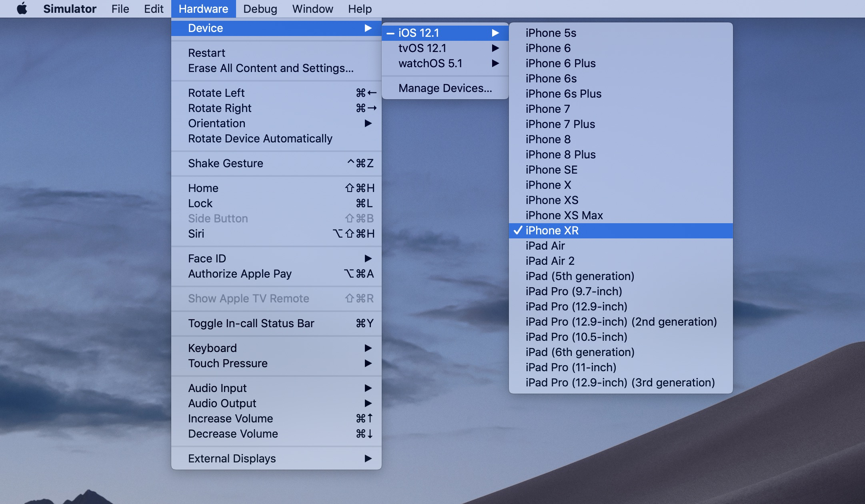Screen dimensions: 865x504
Task: Expand the Touch Pressure submenu
Action: coord(276,363)
